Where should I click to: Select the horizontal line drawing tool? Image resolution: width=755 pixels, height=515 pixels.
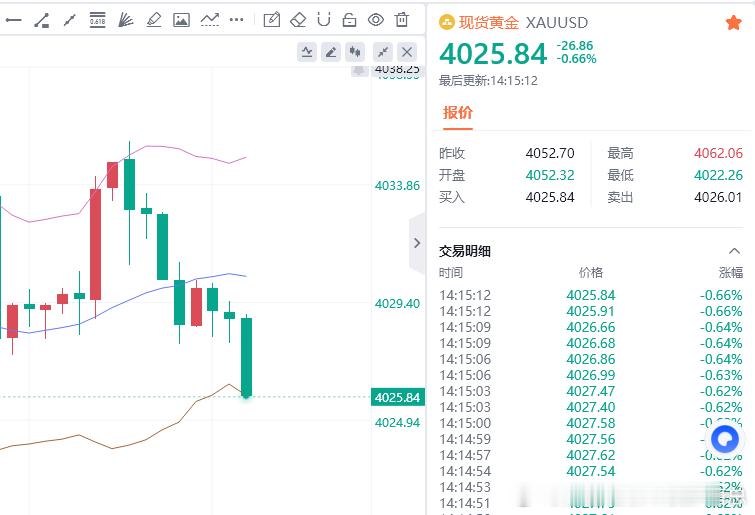pos(13,20)
